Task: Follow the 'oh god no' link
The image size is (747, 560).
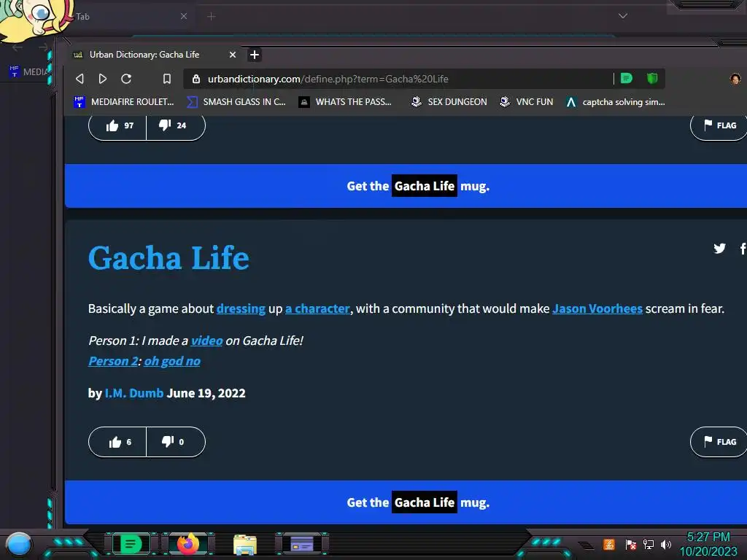Action: [x=172, y=361]
